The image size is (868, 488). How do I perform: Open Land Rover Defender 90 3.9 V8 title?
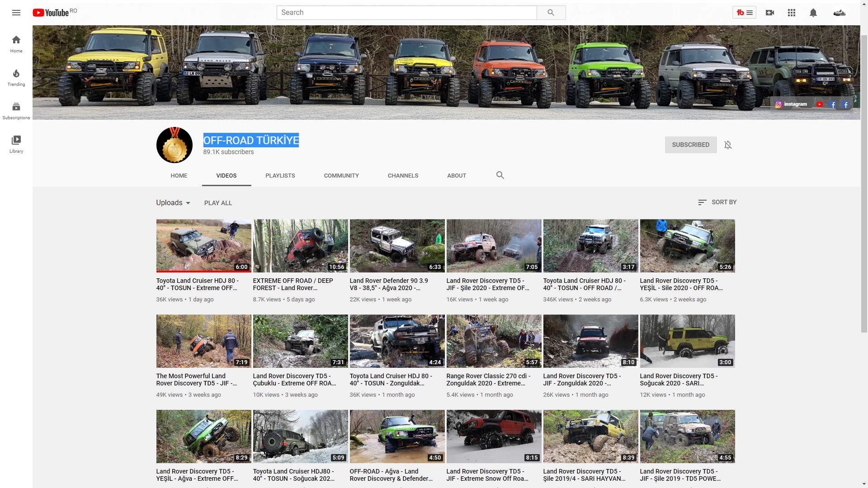pos(389,284)
